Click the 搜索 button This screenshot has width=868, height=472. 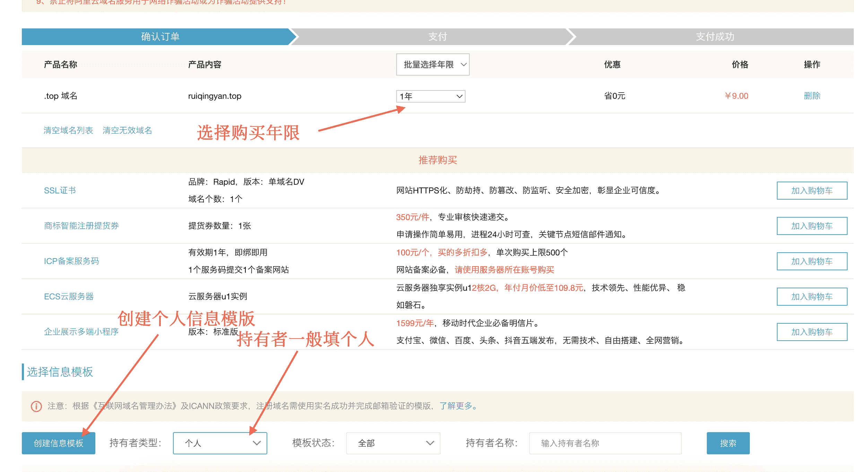[x=728, y=443]
